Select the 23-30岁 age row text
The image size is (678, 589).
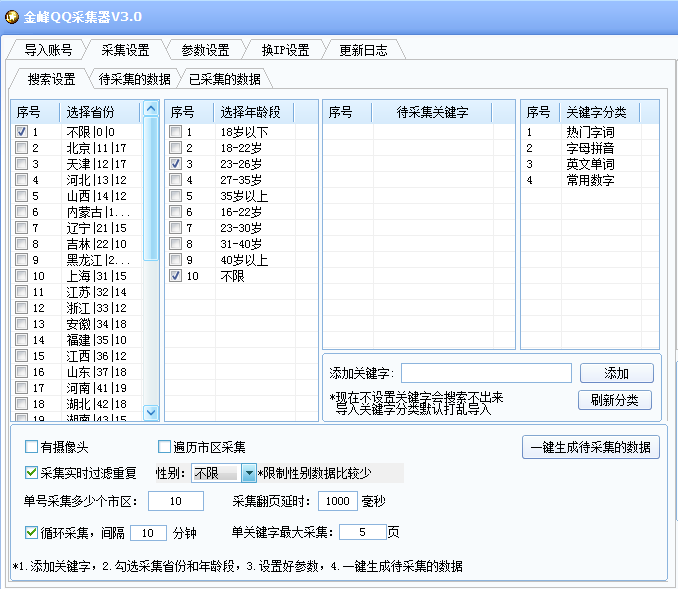241,228
